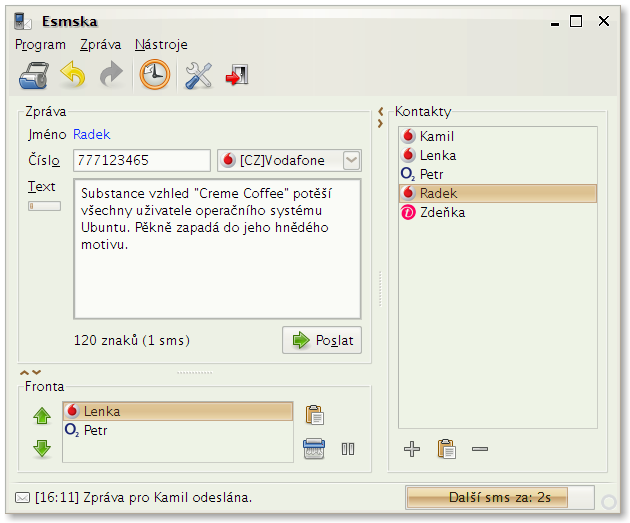Click the add contact plus icon

(412, 449)
